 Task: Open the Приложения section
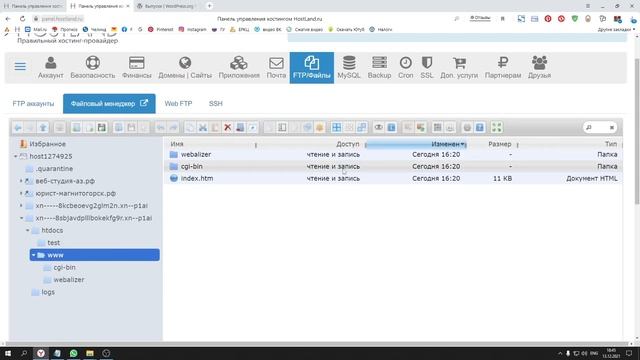click(x=239, y=68)
